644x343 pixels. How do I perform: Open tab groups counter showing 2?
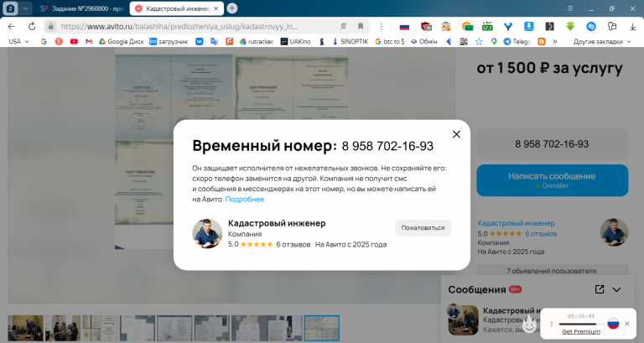click(x=10, y=8)
